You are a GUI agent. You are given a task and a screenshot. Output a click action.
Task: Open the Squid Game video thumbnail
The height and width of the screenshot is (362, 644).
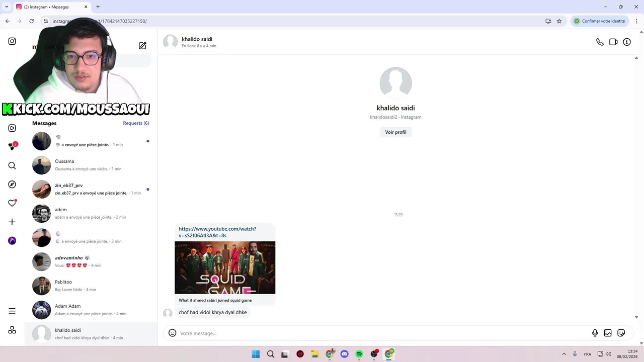pos(225,267)
